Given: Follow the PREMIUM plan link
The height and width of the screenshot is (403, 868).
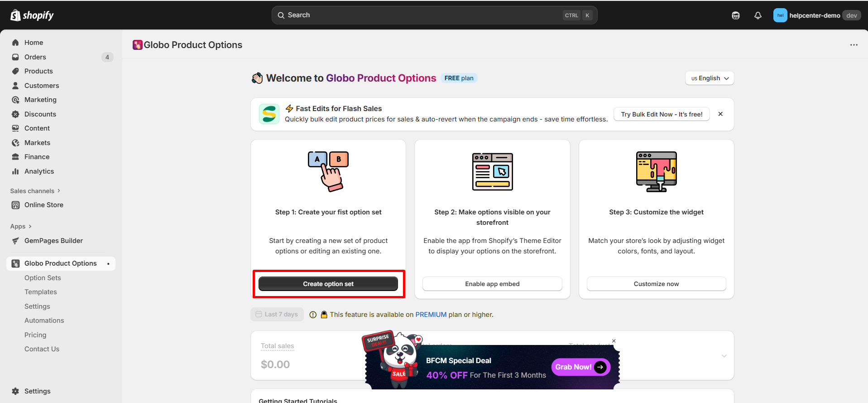Looking at the screenshot, I should 431,315.
